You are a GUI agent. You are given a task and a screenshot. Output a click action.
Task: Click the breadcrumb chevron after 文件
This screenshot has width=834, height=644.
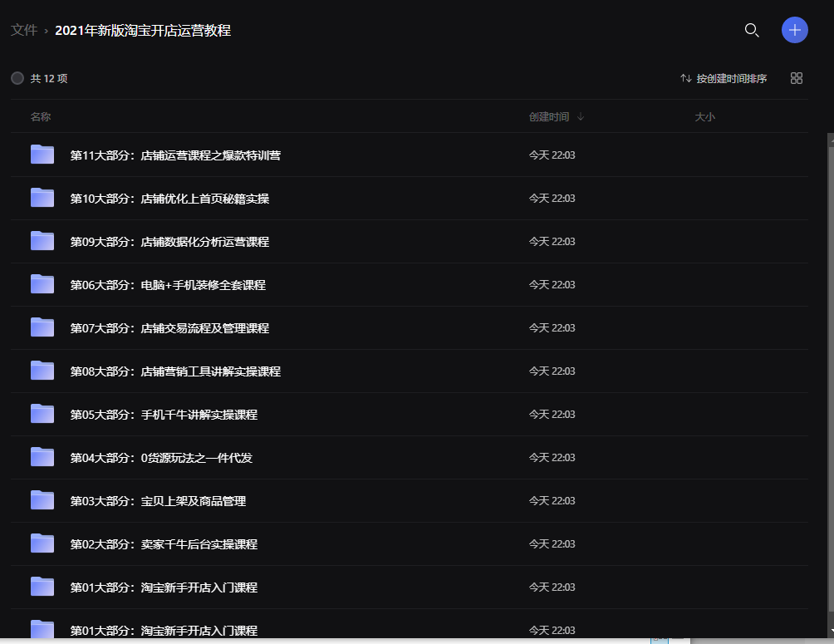tap(45, 30)
